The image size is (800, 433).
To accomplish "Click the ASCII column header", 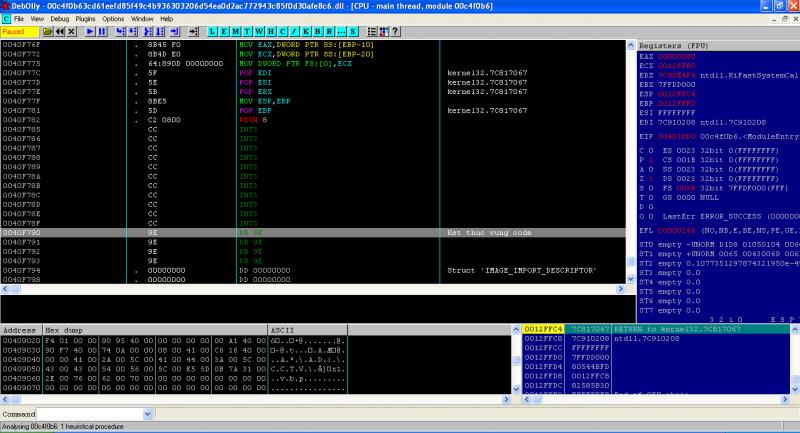I will click(307, 330).
